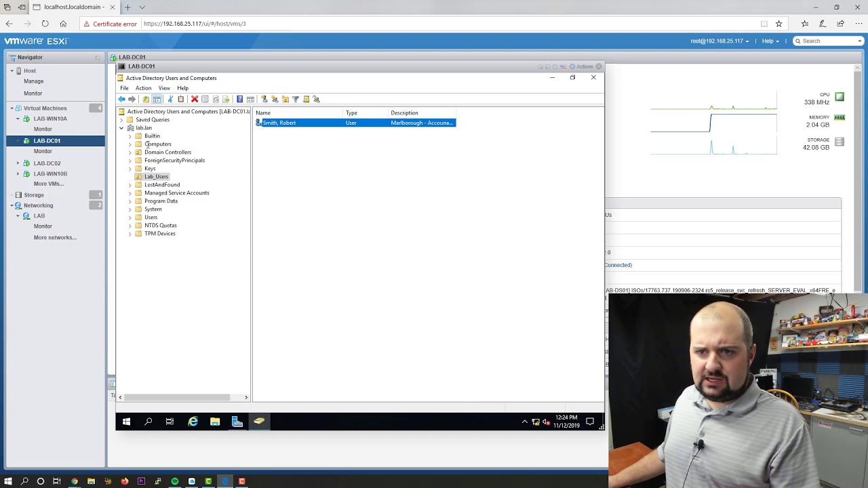Click the create new user toolbar icon
Viewport: 868px width, 488px height.
pyautogui.click(x=264, y=99)
